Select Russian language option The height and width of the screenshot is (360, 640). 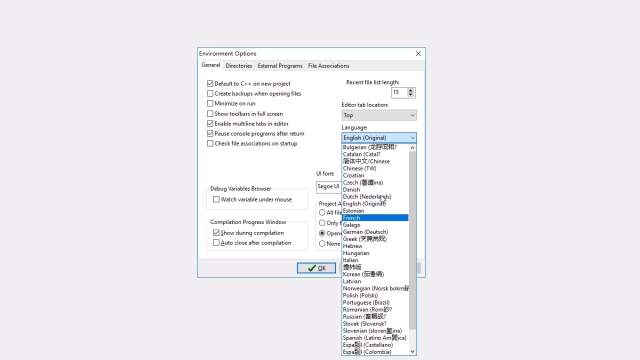[375, 317]
